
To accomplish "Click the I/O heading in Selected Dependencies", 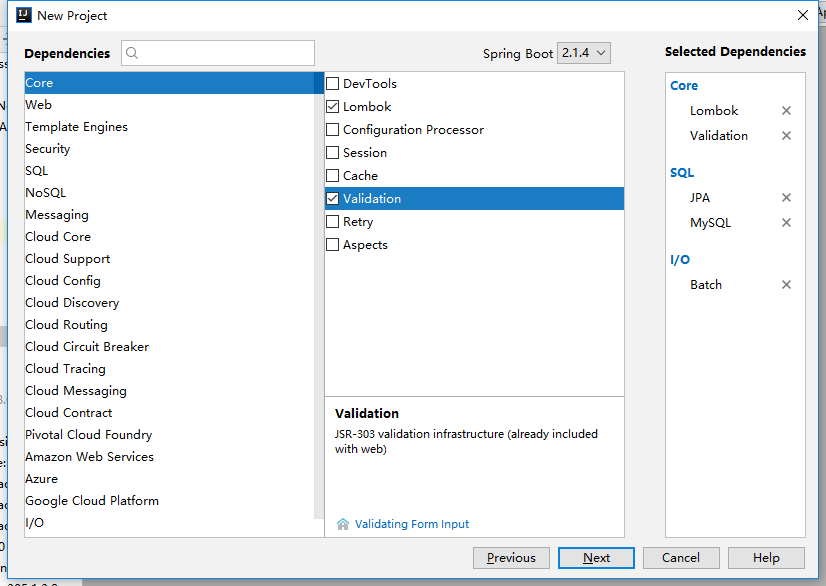I will [680, 260].
